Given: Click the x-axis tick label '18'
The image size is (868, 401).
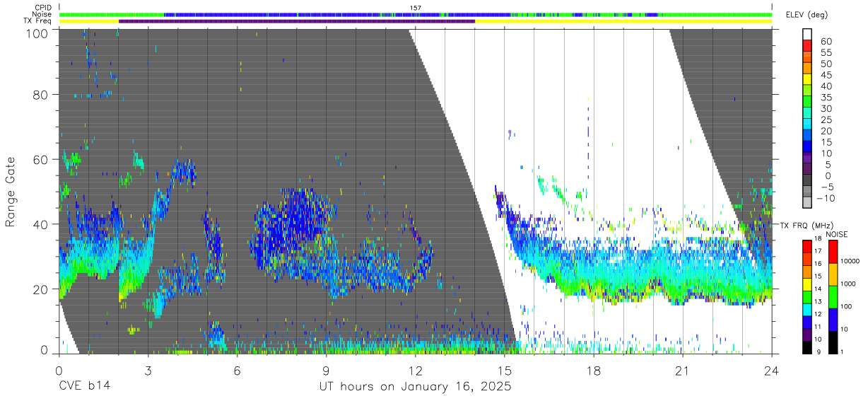Looking at the screenshot, I should (594, 370).
